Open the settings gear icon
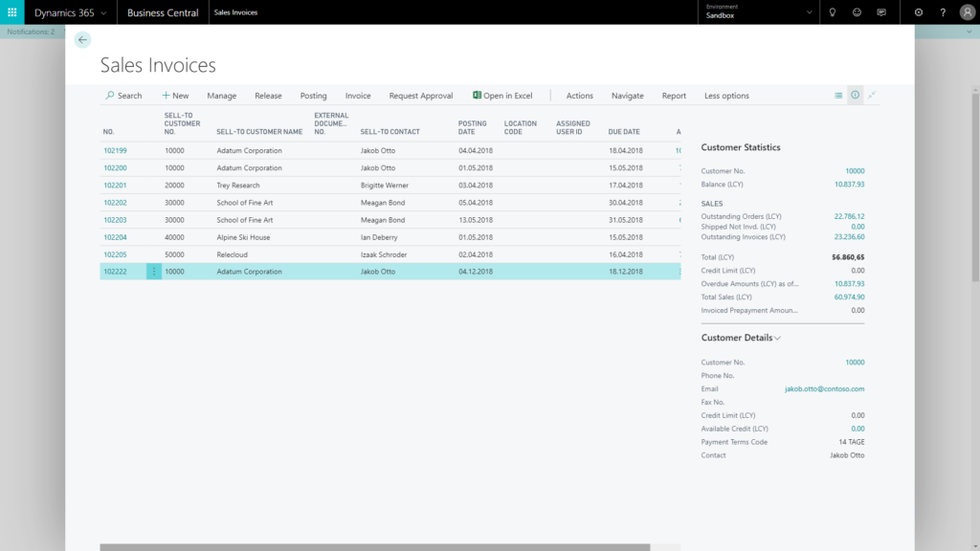The height and width of the screenshot is (551, 980). click(918, 11)
